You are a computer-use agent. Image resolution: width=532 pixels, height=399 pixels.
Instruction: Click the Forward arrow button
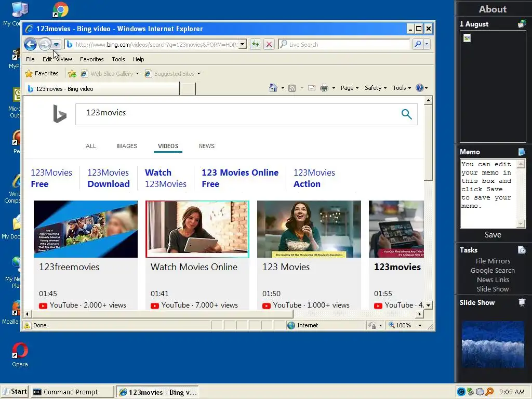[45, 44]
